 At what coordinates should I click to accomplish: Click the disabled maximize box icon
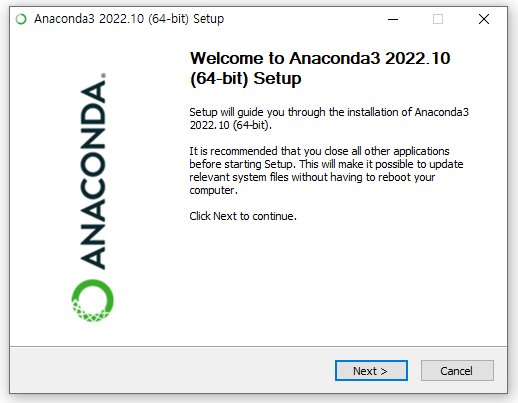(x=438, y=19)
